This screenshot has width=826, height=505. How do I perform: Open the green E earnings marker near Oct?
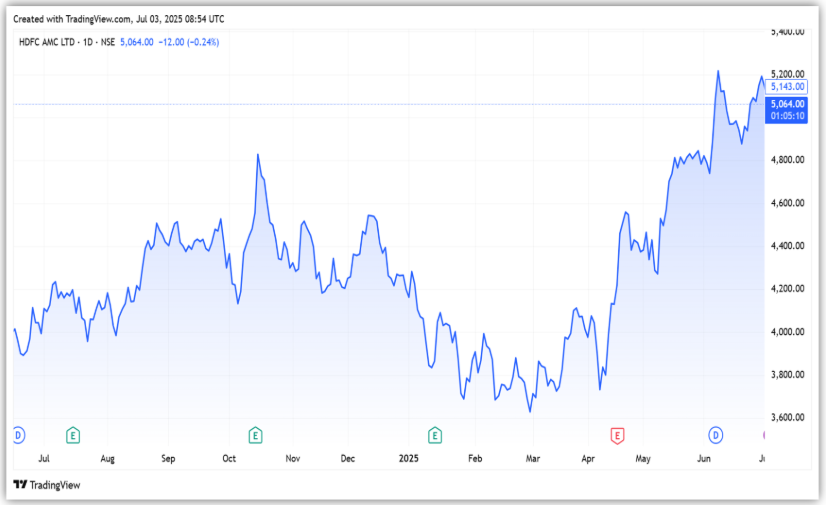click(256, 434)
